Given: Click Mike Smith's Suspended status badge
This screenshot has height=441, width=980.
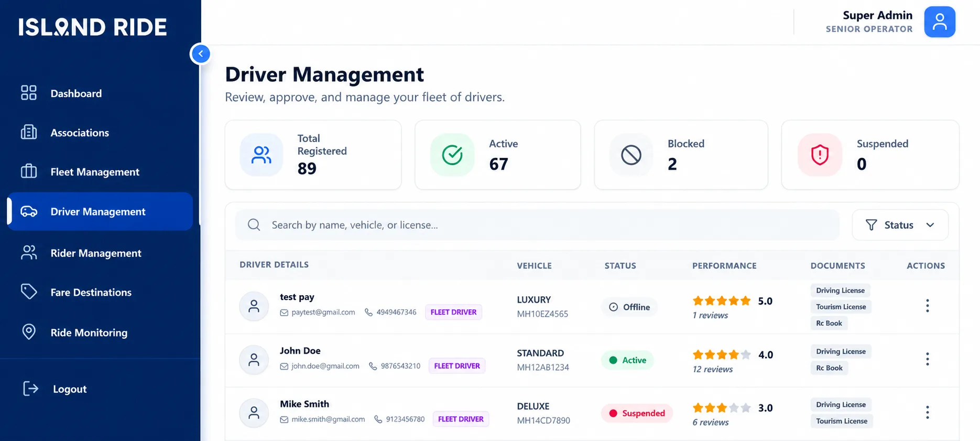Looking at the screenshot, I should tap(637, 413).
